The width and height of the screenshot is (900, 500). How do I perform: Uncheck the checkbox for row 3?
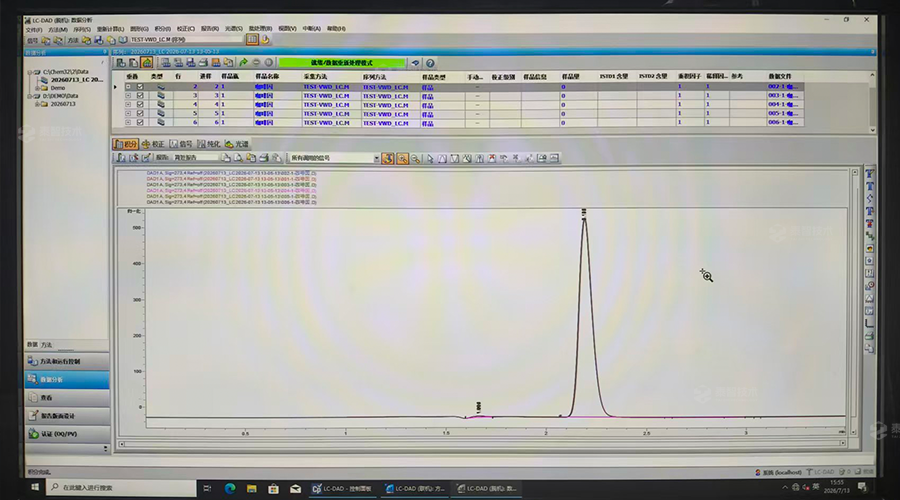[140, 96]
